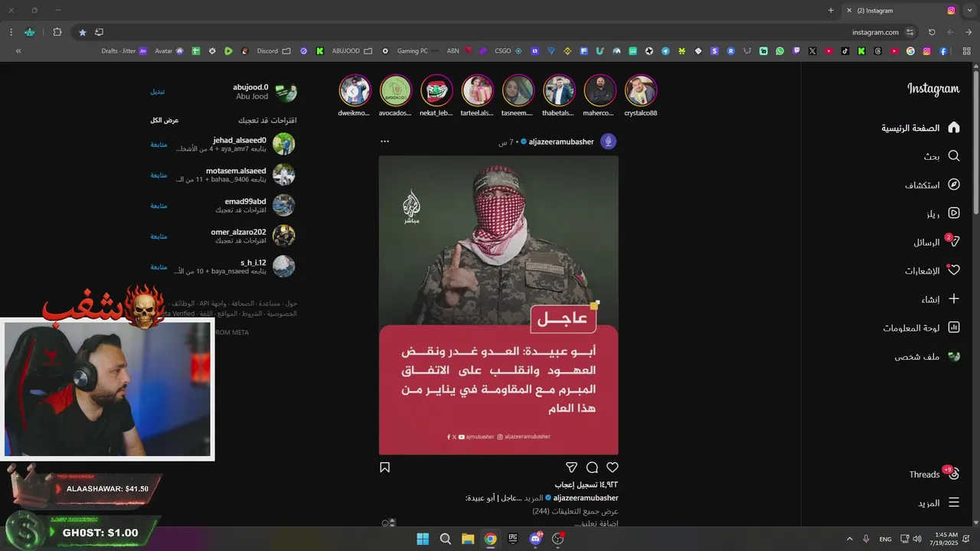Open the nekat_leb story

tap(436, 90)
